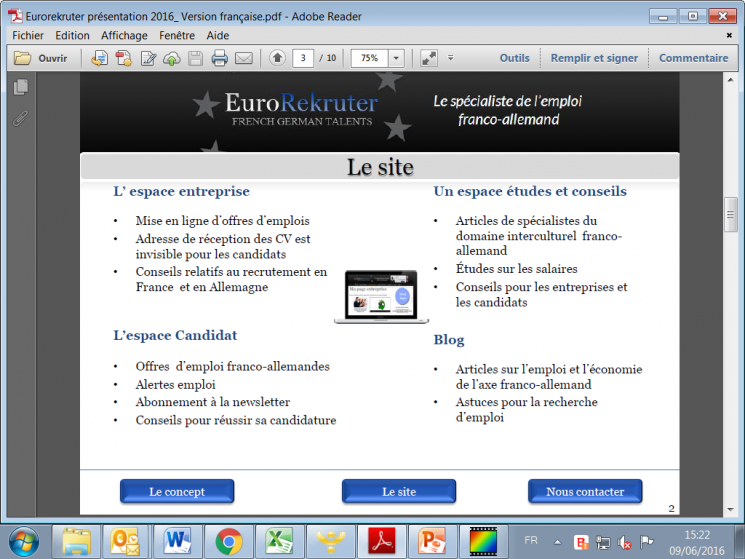This screenshot has width=745, height=559.
Task: Go to previous page with up arrow
Action: tap(277, 58)
